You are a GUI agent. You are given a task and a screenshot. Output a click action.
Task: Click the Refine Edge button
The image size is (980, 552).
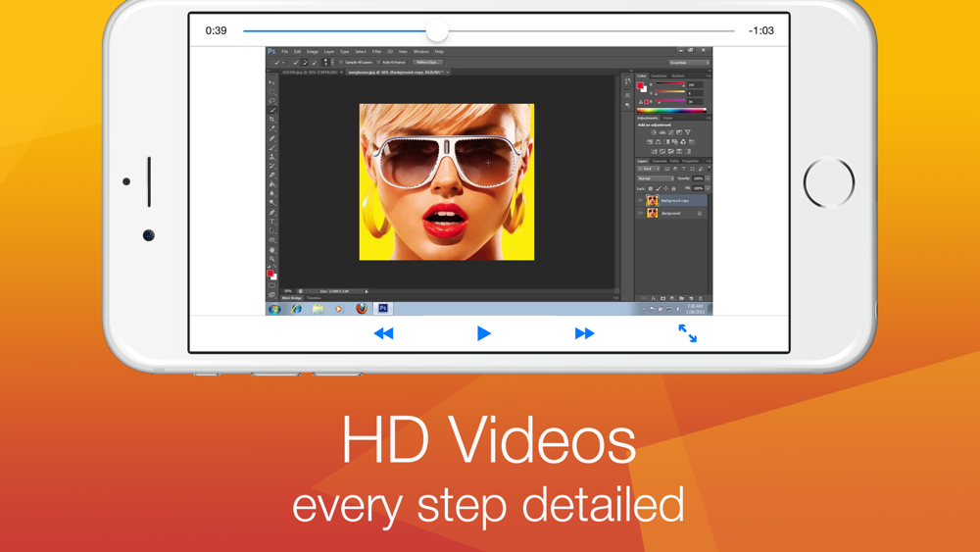pyautogui.click(x=427, y=63)
